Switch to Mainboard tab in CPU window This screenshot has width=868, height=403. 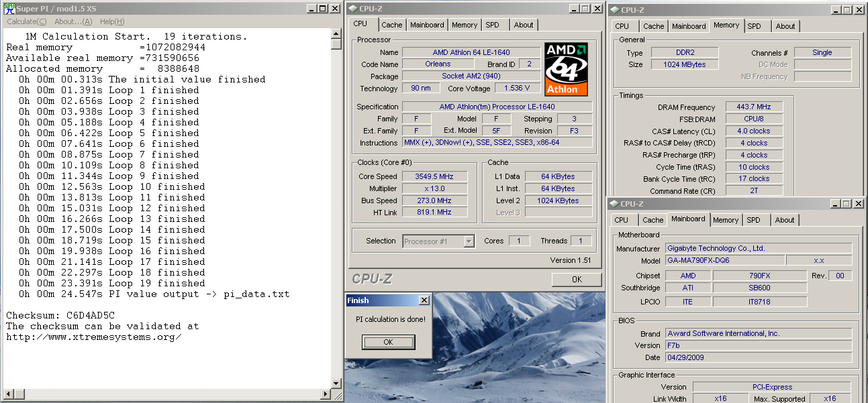(x=427, y=25)
